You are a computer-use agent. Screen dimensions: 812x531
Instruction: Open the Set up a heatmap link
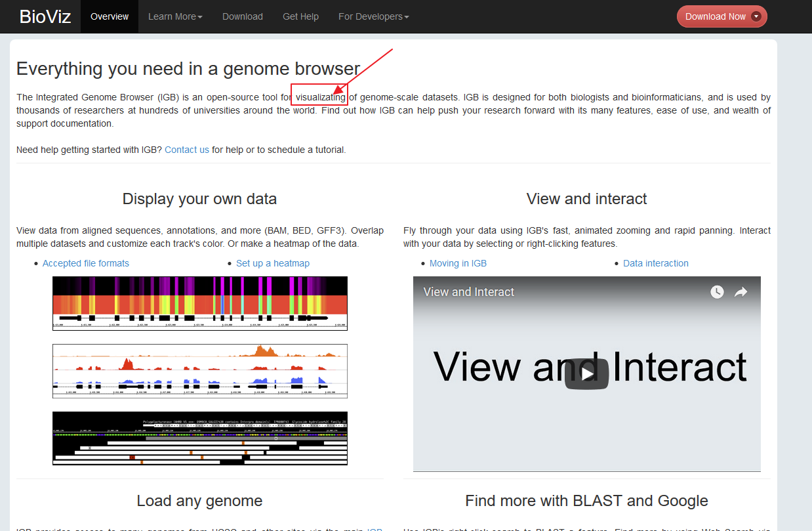click(273, 263)
